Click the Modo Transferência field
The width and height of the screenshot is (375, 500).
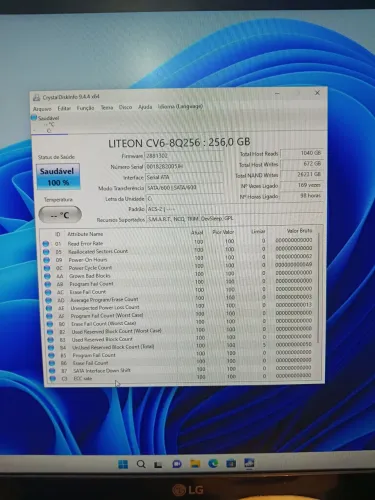coord(184,188)
